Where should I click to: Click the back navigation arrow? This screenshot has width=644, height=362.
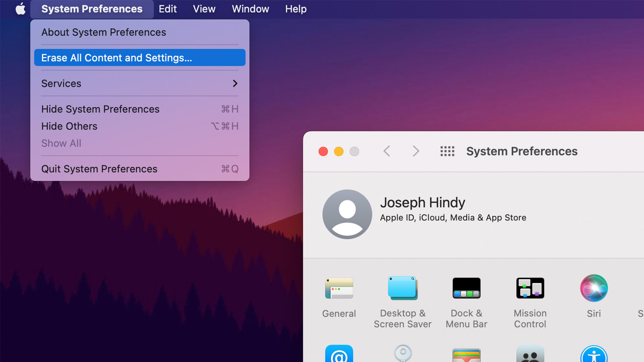click(x=387, y=151)
